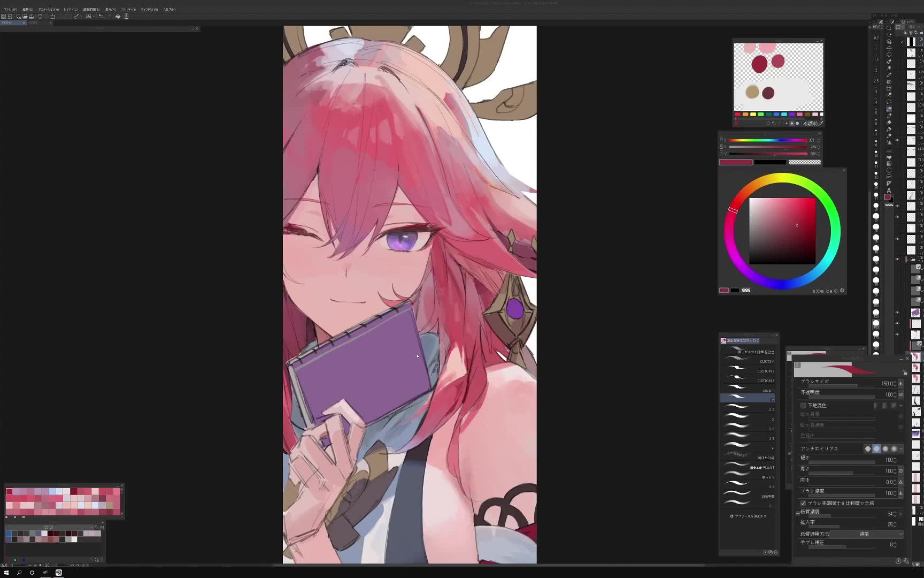Collapse the 紙質濃度 section minus
The image size is (924, 578).
pos(798,513)
